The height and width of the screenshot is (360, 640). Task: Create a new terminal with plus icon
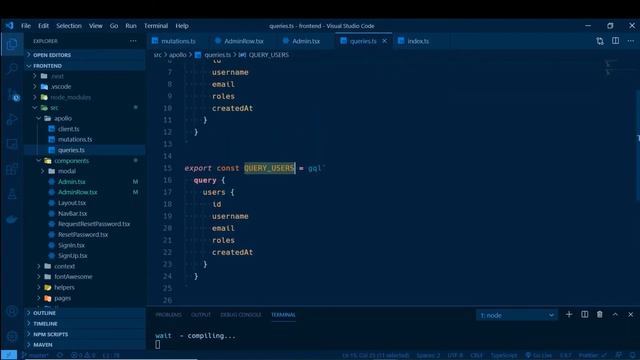[569, 314]
